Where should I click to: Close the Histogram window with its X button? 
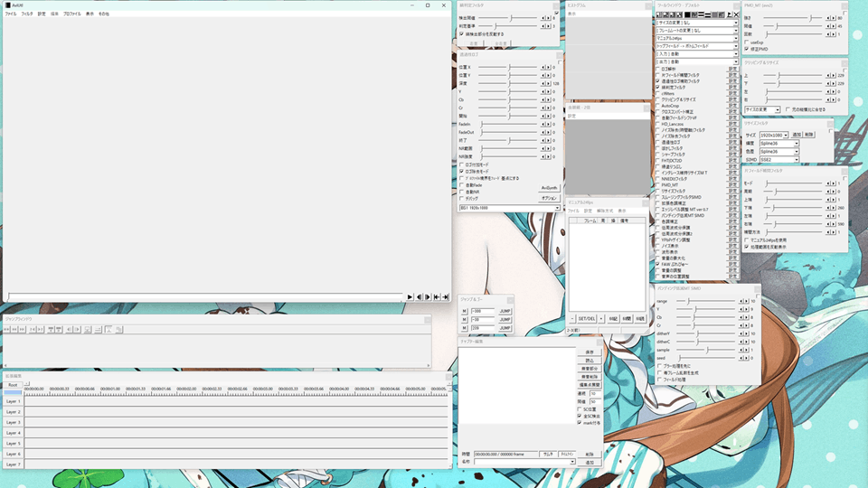[647, 5]
